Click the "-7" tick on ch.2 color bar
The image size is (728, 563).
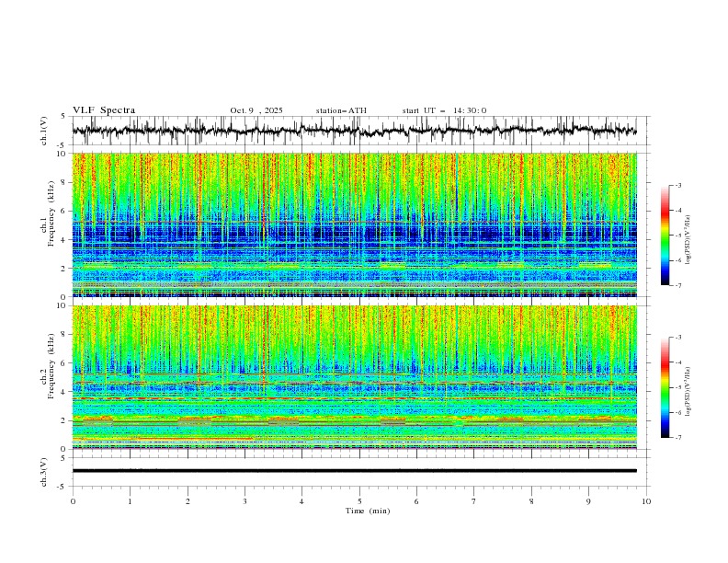pos(677,437)
